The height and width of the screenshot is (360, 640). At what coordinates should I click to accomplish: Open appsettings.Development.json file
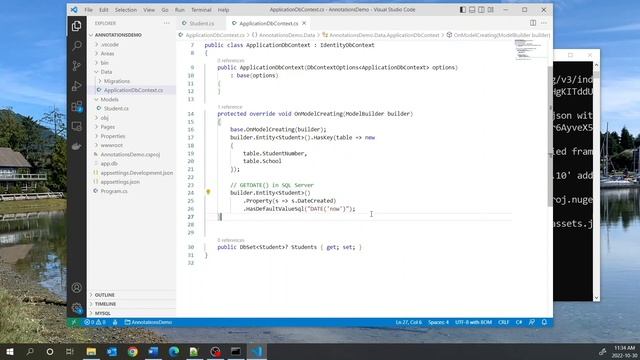[137, 173]
